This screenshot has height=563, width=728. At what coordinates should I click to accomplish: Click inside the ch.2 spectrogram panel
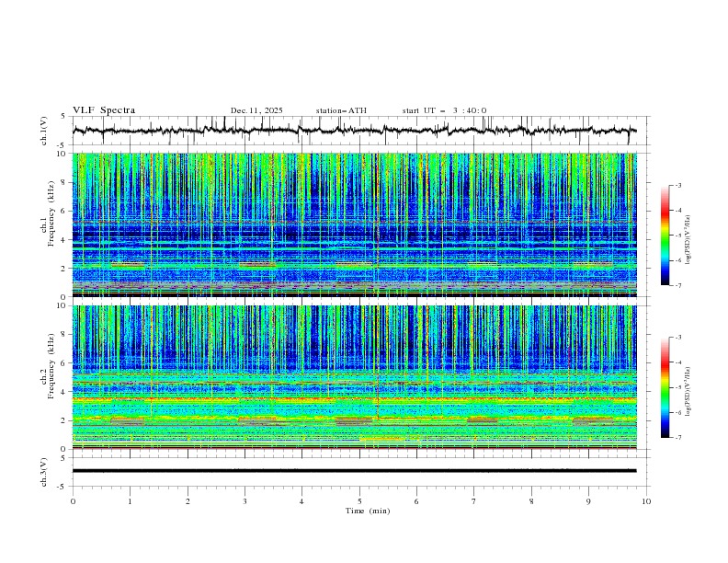354,377
